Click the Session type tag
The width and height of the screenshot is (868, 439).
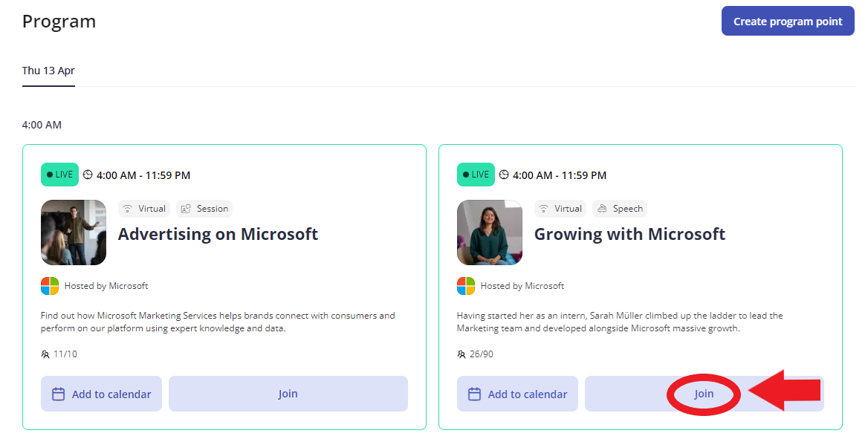(204, 209)
